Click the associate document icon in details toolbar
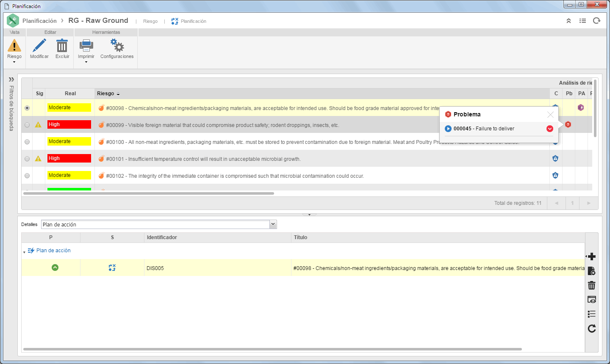This screenshot has height=364, width=610. point(592,271)
